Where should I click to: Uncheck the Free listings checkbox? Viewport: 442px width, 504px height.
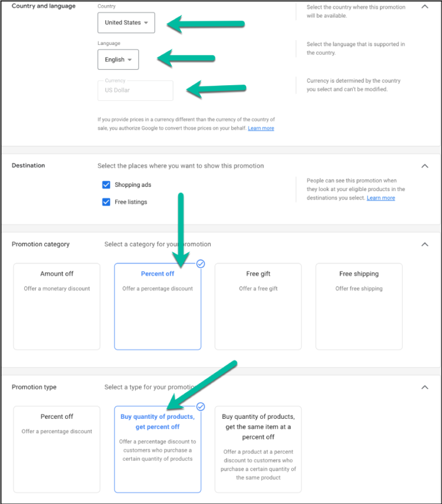click(x=106, y=202)
